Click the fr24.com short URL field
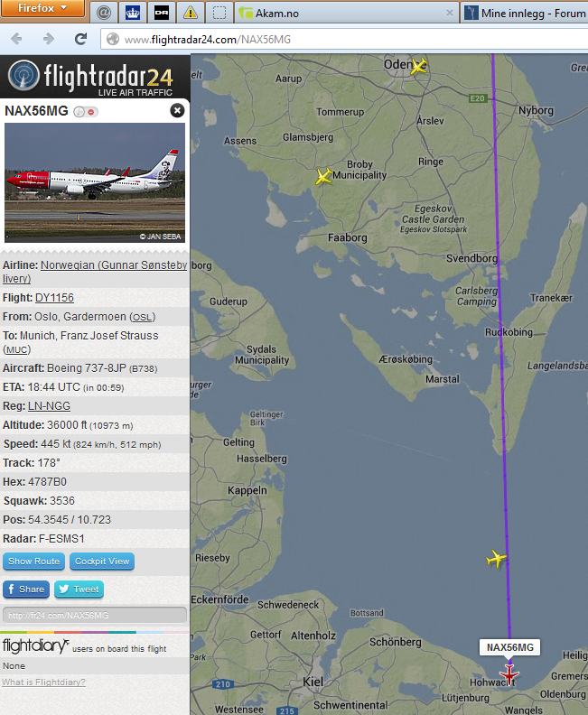The image size is (588, 715). pos(95,615)
